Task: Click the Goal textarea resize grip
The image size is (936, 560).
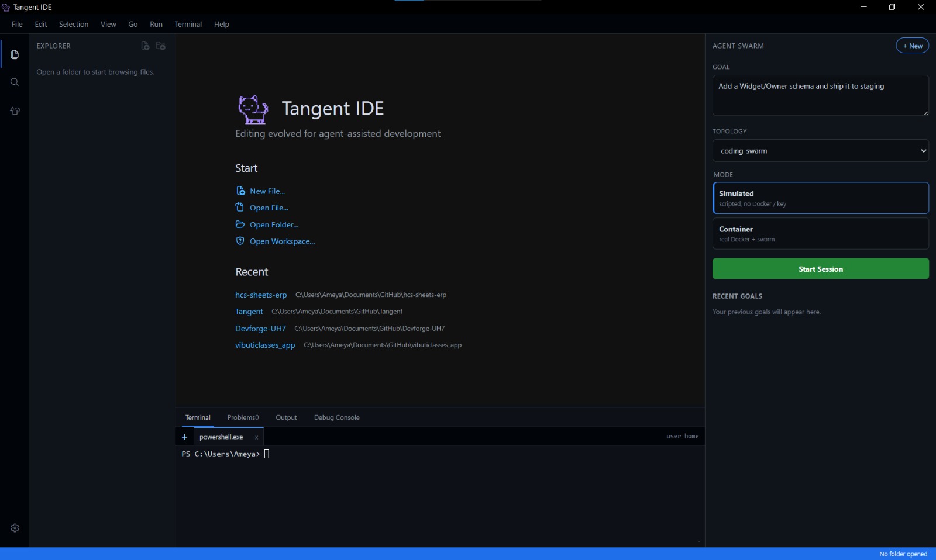Action: (925, 113)
